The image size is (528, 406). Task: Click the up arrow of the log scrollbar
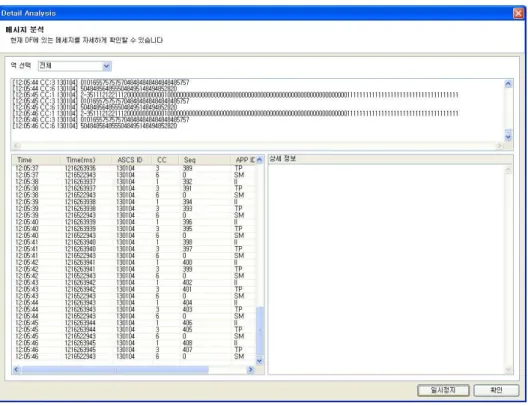point(508,84)
